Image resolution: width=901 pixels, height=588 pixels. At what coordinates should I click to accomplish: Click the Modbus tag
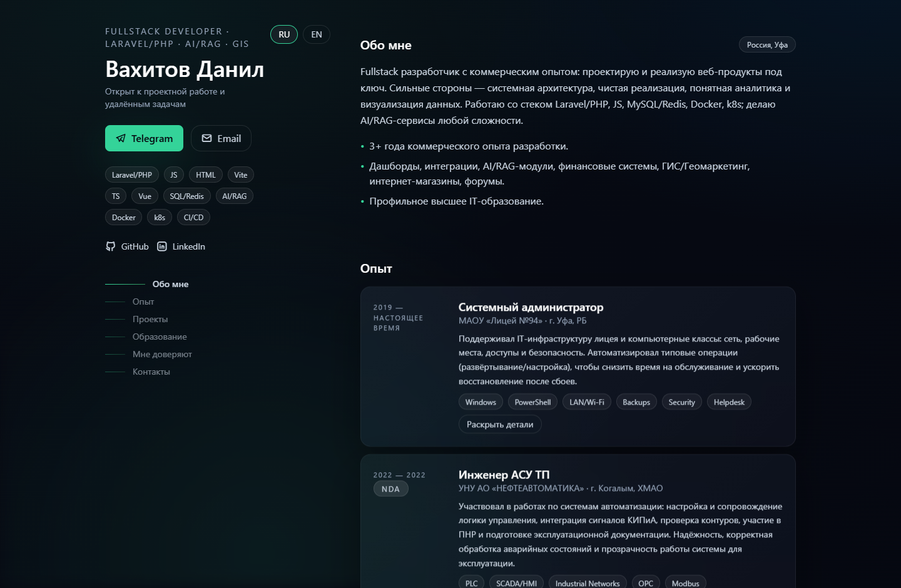686,584
